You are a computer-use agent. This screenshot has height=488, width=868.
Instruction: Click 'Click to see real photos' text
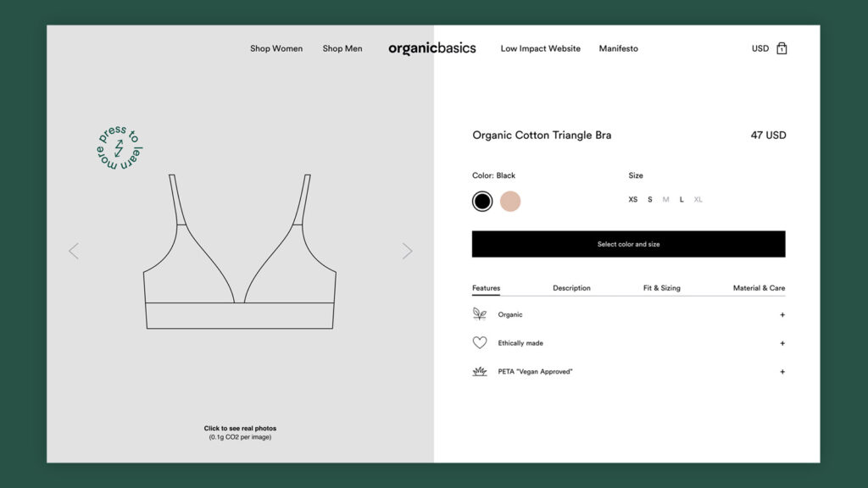(240, 428)
